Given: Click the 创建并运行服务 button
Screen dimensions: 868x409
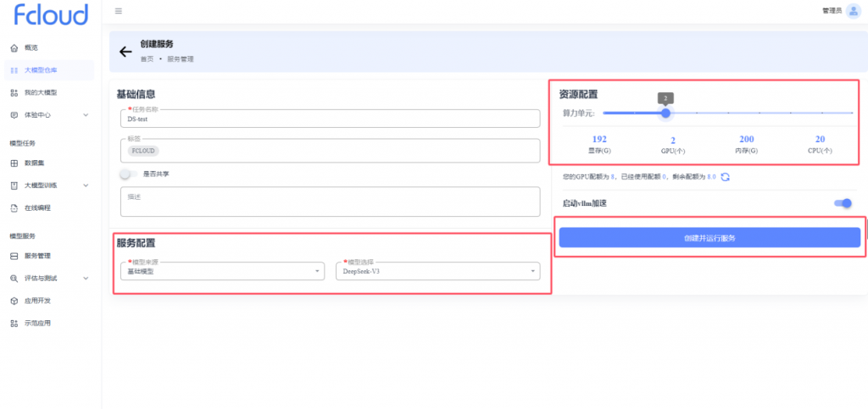Looking at the screenshot, I should click(x=709, y=238).
